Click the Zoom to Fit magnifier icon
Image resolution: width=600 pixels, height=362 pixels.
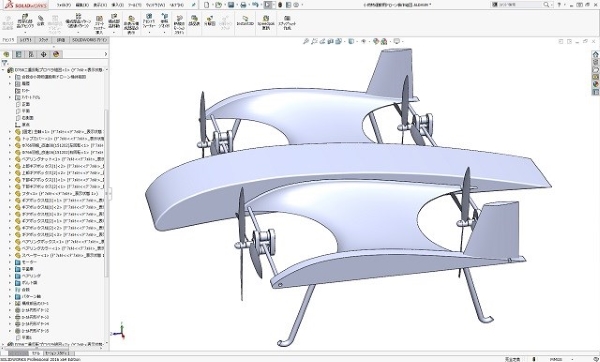point(306,41)
